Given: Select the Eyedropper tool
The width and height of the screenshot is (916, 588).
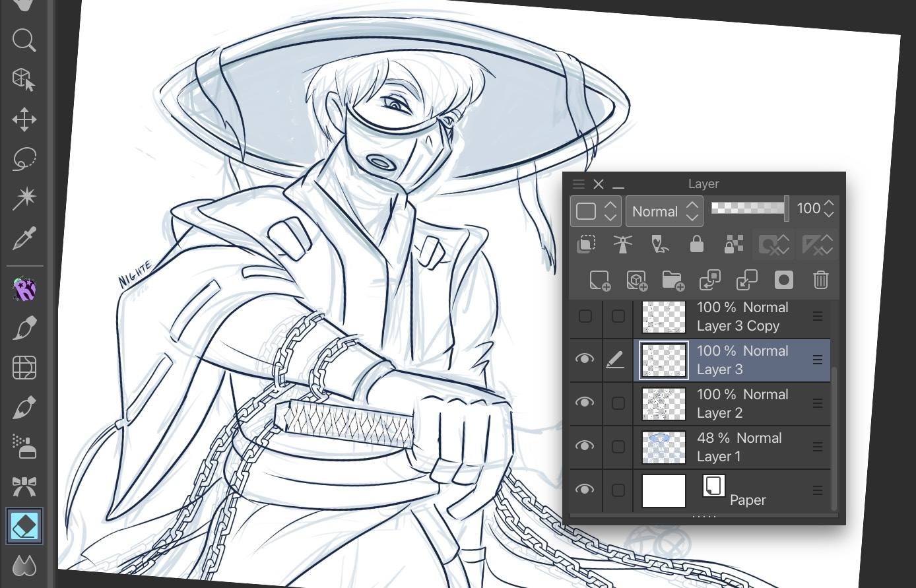Looking at the screenshot, I should click(x=24, y=239).
